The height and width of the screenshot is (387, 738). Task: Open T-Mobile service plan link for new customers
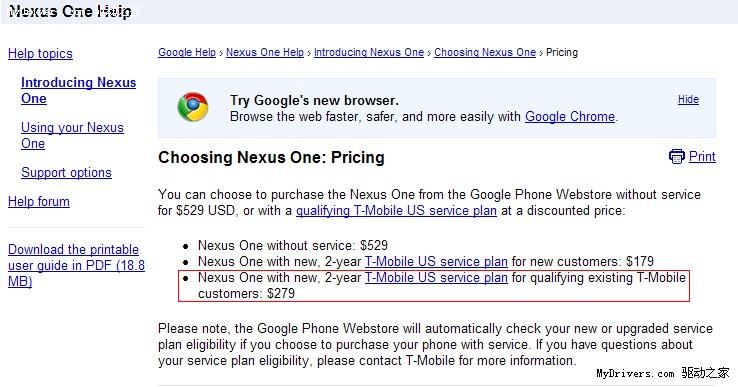click(x=436, y=261)
